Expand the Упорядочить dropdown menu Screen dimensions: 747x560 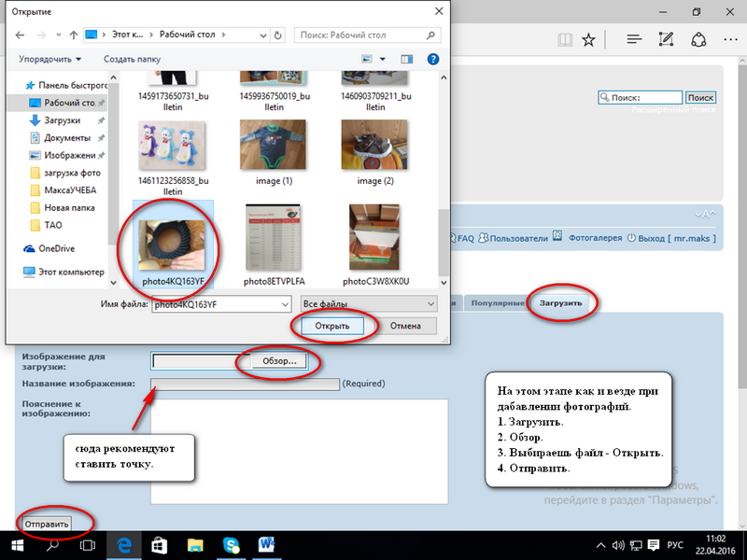tap(55, 58)
